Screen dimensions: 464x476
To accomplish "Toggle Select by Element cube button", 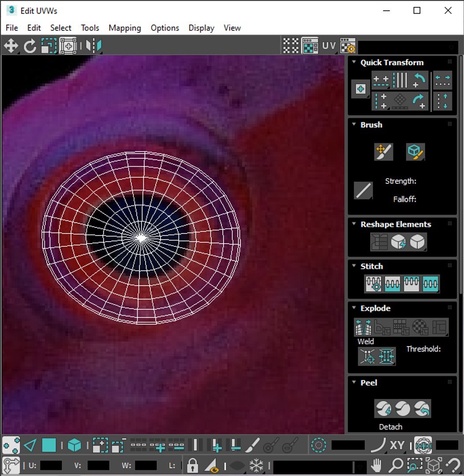I will [x=74, y=446].
